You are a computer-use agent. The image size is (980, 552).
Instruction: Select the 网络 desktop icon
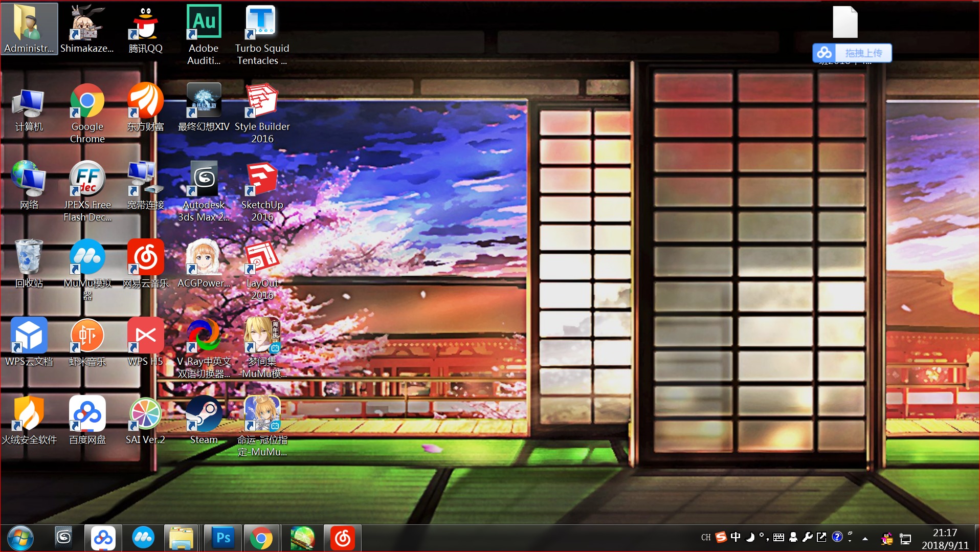[29, 186]
